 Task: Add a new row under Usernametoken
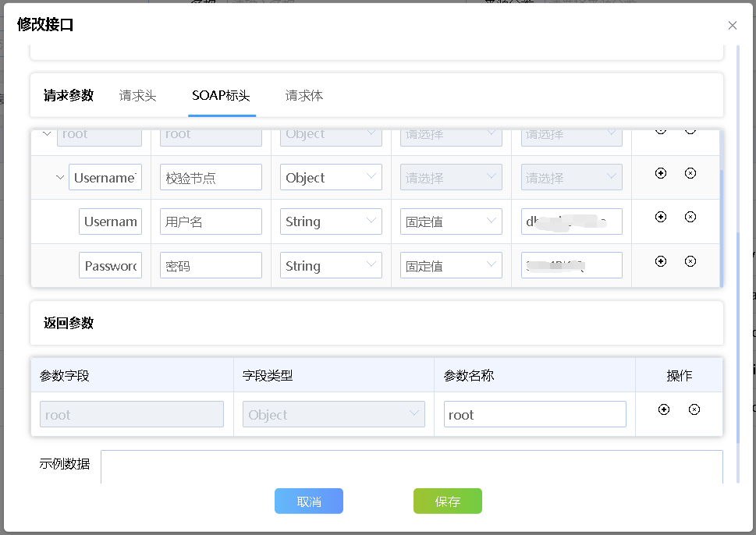coord(661,173)
